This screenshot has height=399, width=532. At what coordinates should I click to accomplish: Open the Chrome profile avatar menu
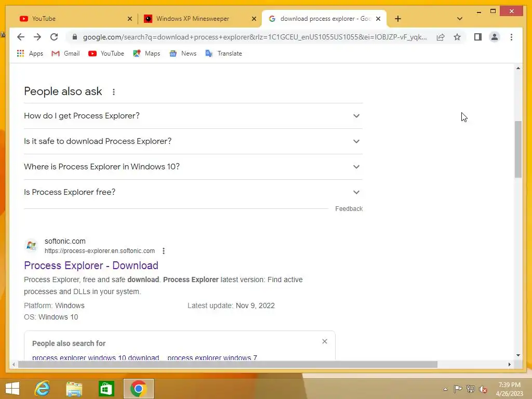pyautogui.click(x=495, y=37)
